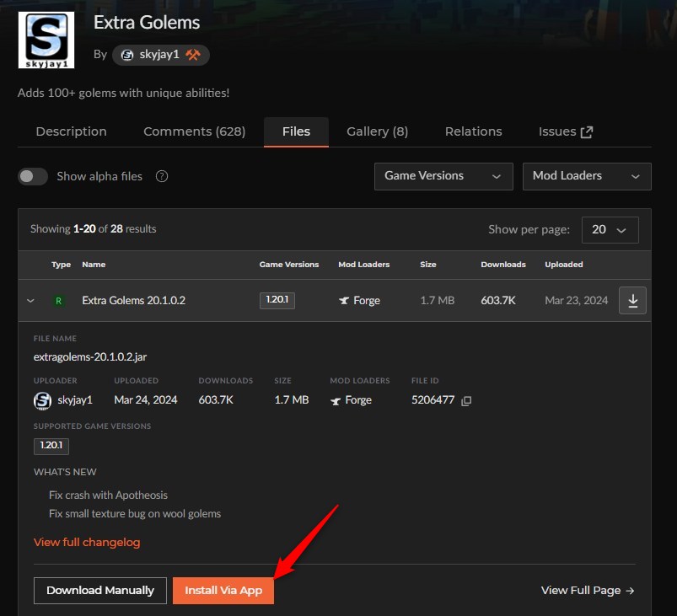Download file using the download arrow icon

[x=632, y=301]
